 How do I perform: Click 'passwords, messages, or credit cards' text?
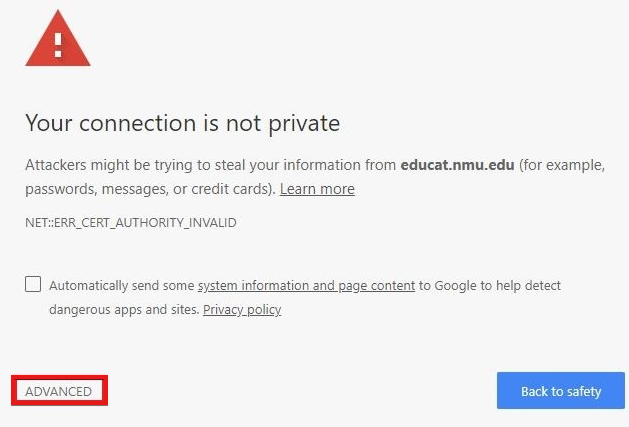(x=150, y=189)
